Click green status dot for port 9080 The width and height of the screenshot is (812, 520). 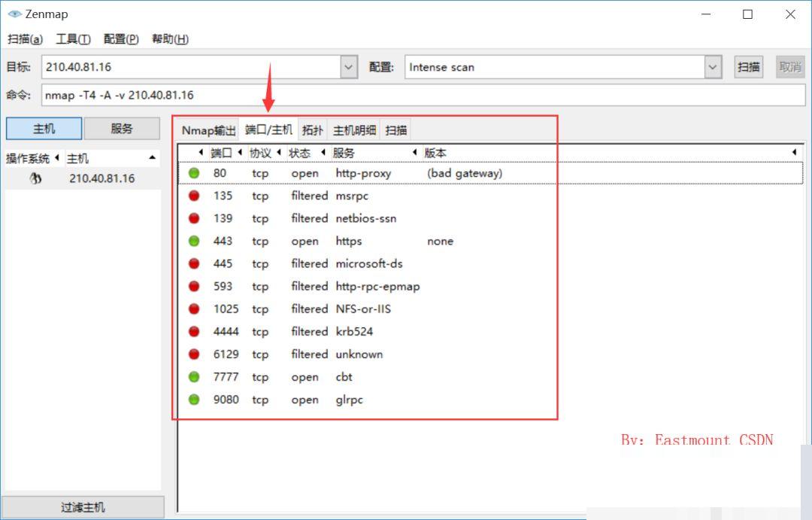(194, 400)
